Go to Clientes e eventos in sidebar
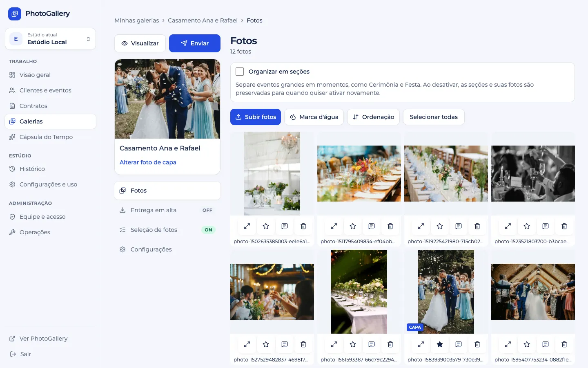The height and width of the screenshot is (368, 588). point(45,90)
